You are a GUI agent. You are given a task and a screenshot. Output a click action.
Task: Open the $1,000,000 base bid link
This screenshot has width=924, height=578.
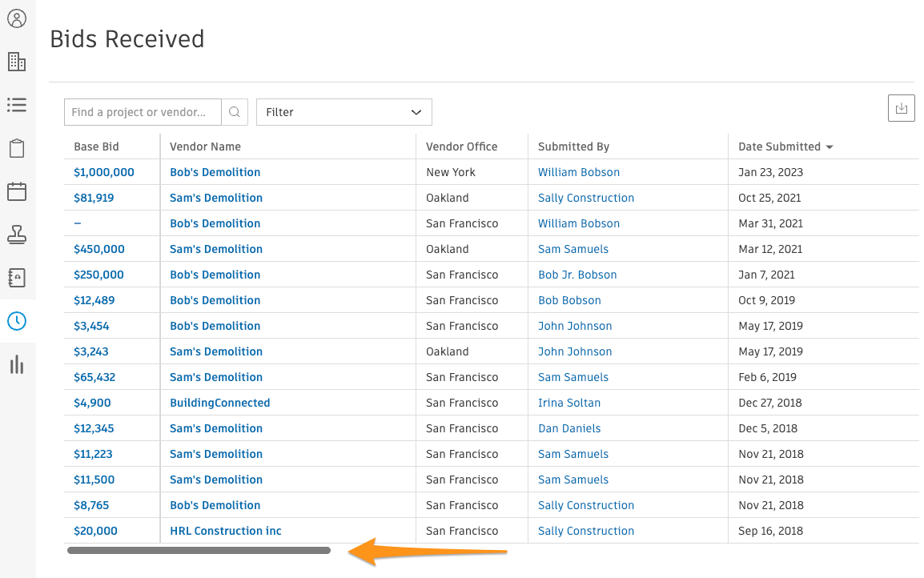click(x=104, y=172)
